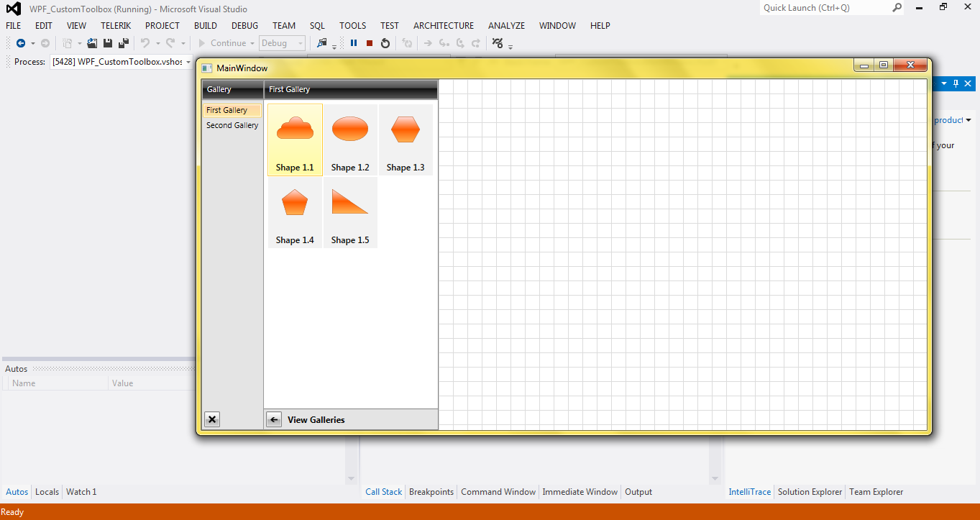Open toolbar options overflow after IntelliTrace icon

coord(510,45)
